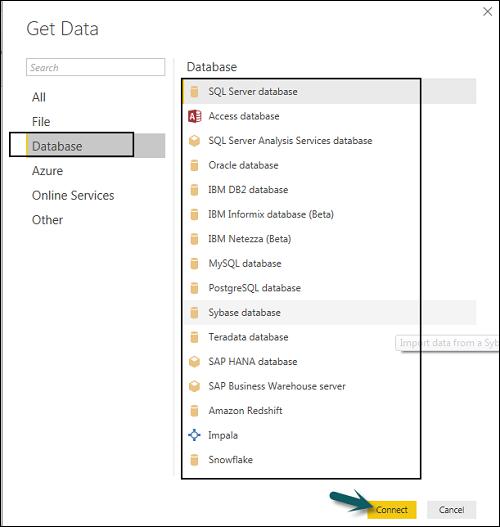Click the red Access database icon

[195, 116]
